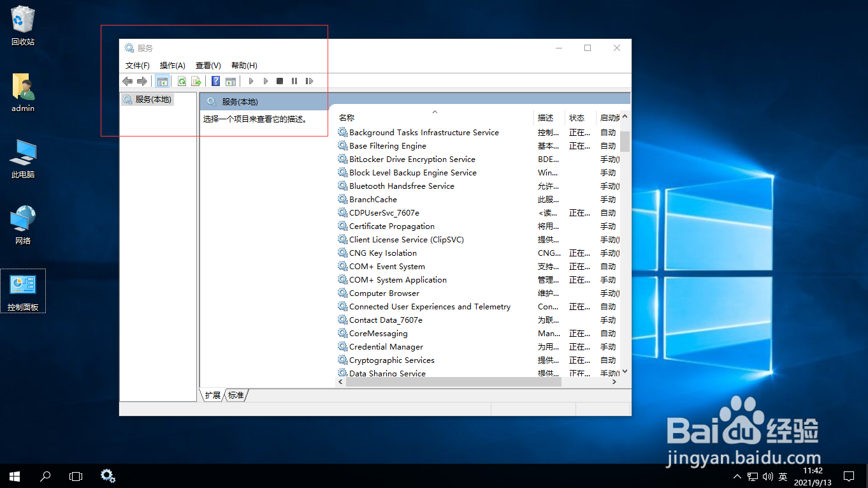Expand the system tray hidden icons chevron

tap(737, 477)
